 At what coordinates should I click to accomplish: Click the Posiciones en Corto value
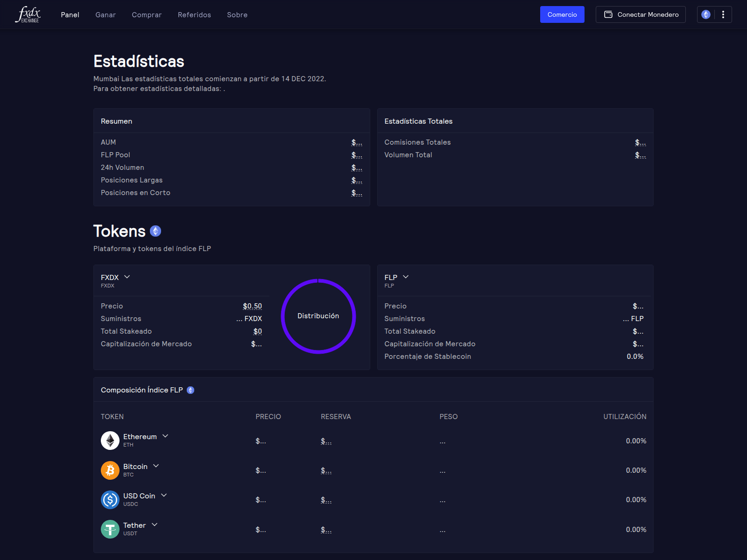click(357, 193)
